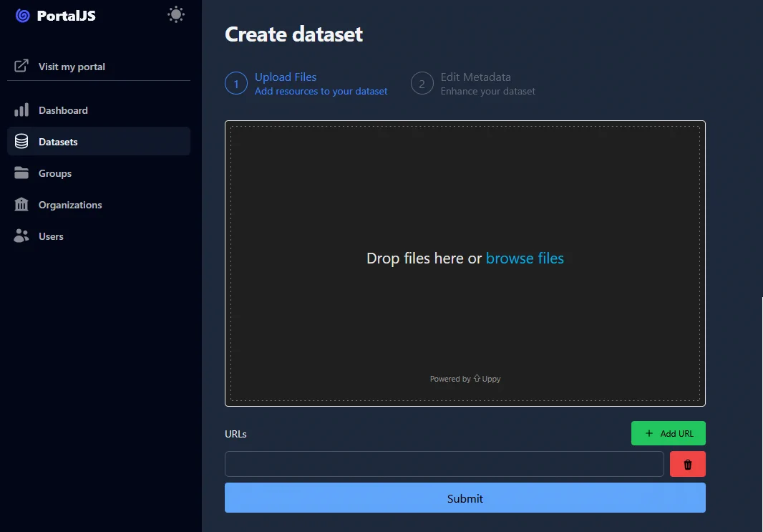This screenshot has width=763, height=532.
Task: Open the Powered by Uppy link
Action: (465, 378)
